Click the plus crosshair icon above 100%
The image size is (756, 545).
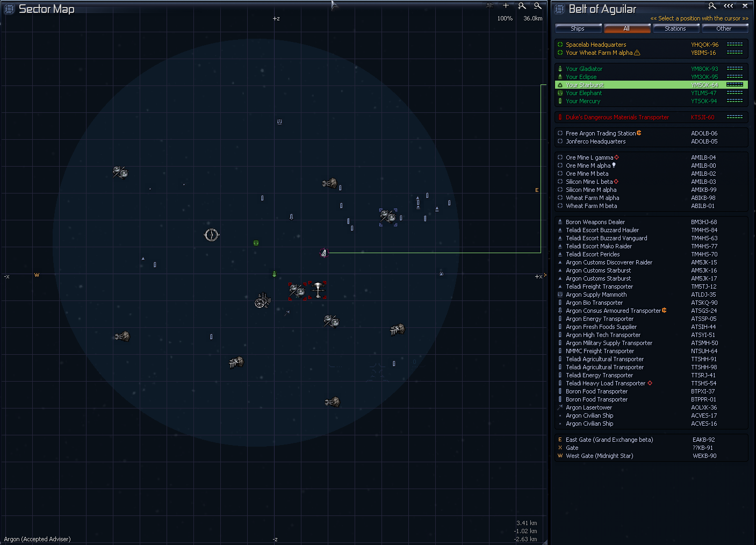(506, 6)
